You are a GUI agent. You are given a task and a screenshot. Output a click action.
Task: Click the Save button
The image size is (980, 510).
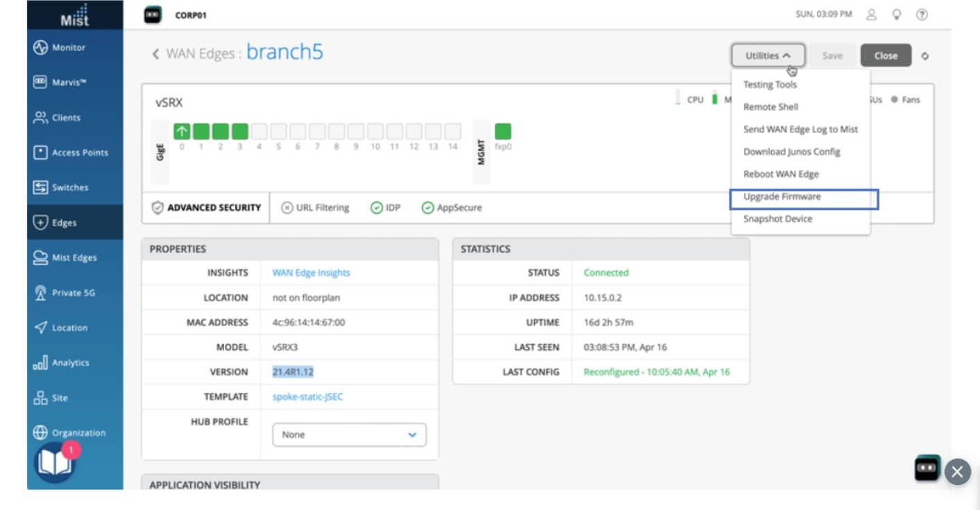[832, 56]
